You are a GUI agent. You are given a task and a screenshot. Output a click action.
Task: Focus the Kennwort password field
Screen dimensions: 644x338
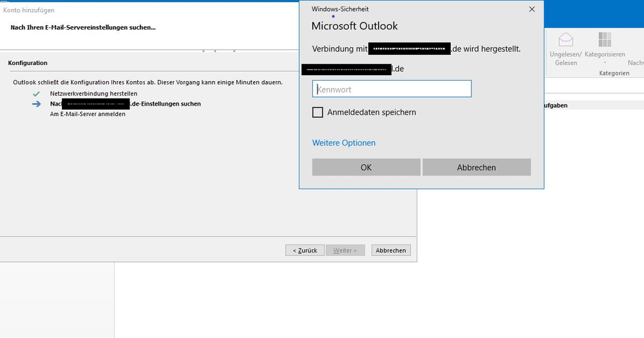(x=392, y=89)
